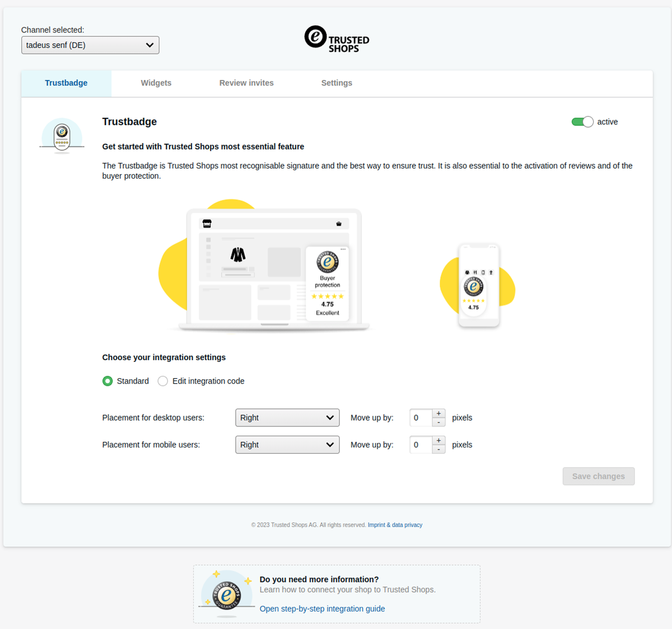
Task: Click 'Placement for mobile users:' label
Action: (x=151, y=445)
